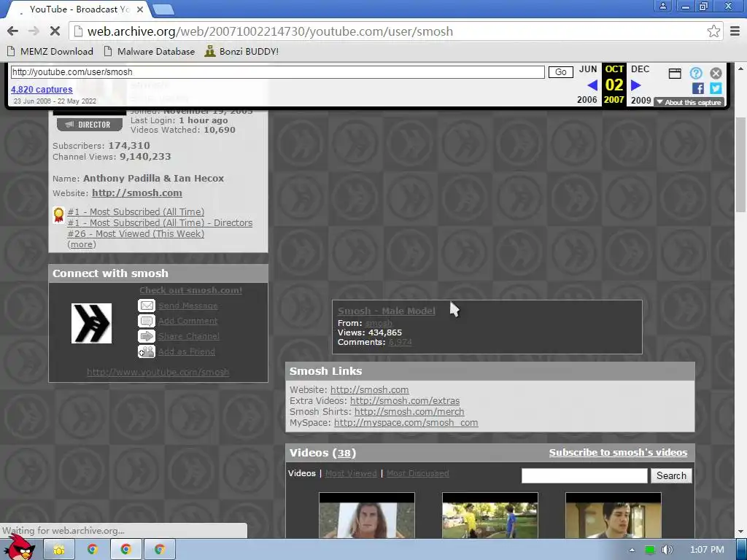This screenshot has height=560, width=747.
Task: Open the third video thumbnail with dark-haired man
Action: click(x=613, y=516)
